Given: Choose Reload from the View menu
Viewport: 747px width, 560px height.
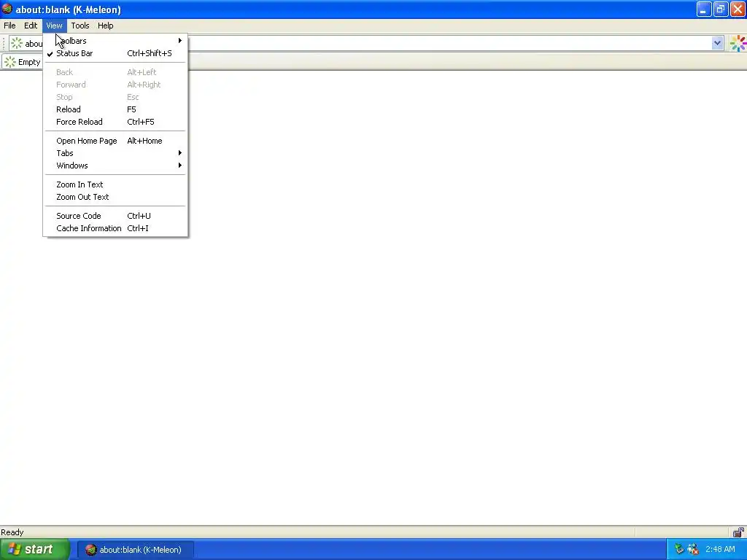Looking at the screenshot, I should coord(115,109).
